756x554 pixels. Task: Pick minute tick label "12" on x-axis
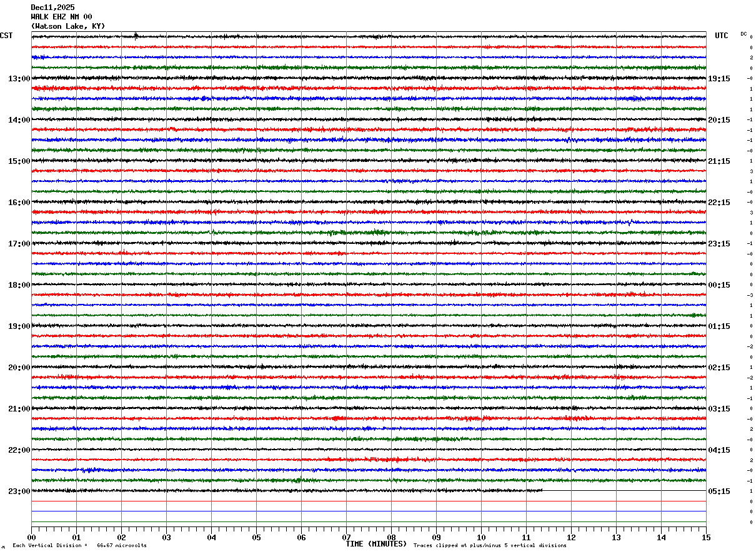click(571, 537)
